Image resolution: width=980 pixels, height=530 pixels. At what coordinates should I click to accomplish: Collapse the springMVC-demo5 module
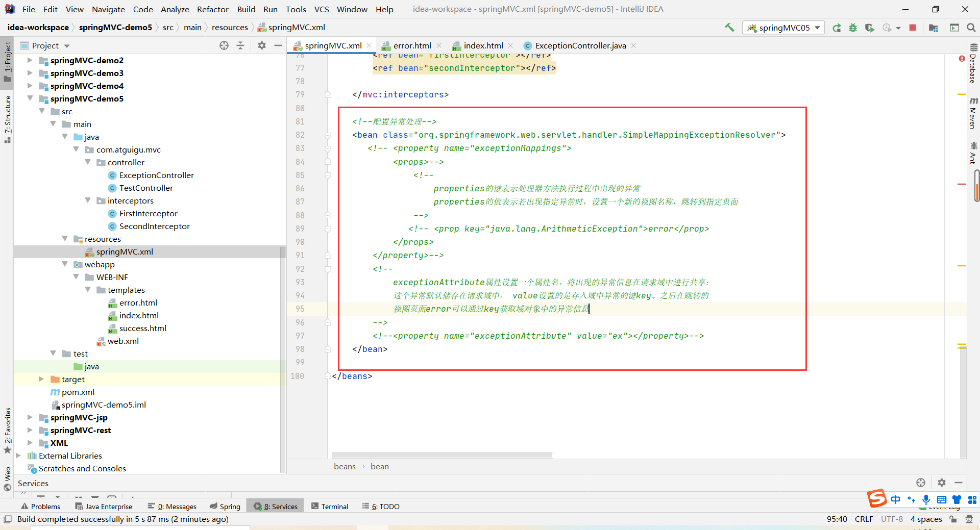pos(30,98)
